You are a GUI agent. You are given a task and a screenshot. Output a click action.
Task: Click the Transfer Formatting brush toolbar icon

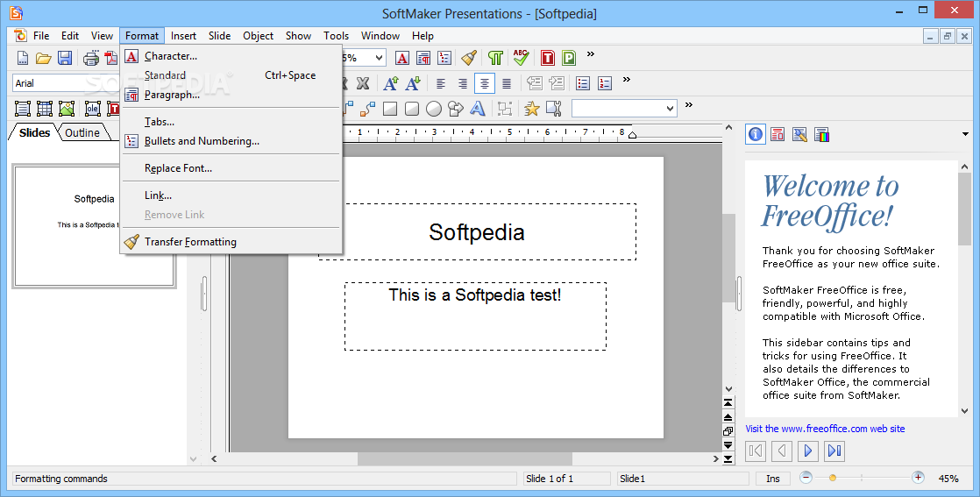pos(469,58)
